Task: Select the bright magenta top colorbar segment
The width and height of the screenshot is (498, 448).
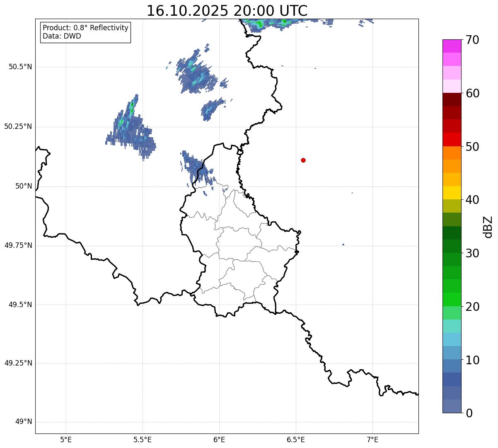Action: tap(452, 46)
